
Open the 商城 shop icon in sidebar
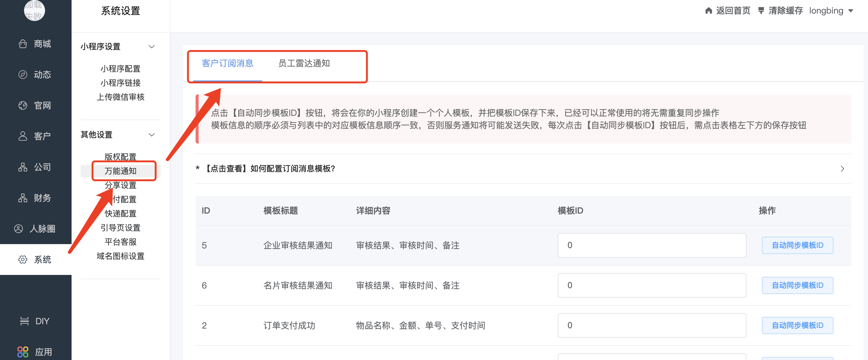23,44
